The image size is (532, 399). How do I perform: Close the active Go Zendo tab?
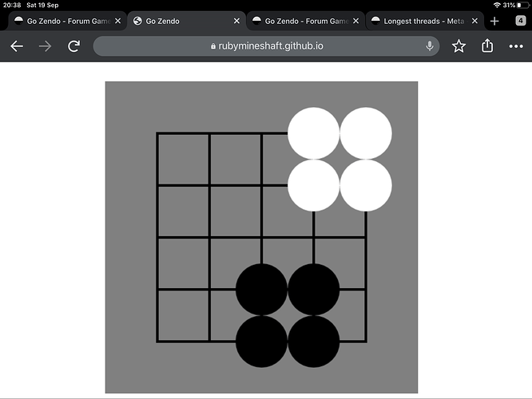point(236,21)
